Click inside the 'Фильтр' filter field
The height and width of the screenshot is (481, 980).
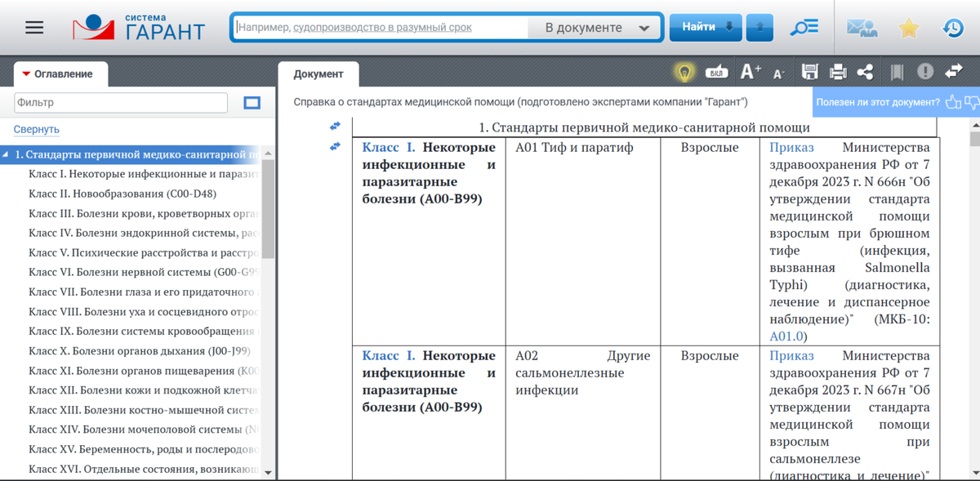coord(118,103)
